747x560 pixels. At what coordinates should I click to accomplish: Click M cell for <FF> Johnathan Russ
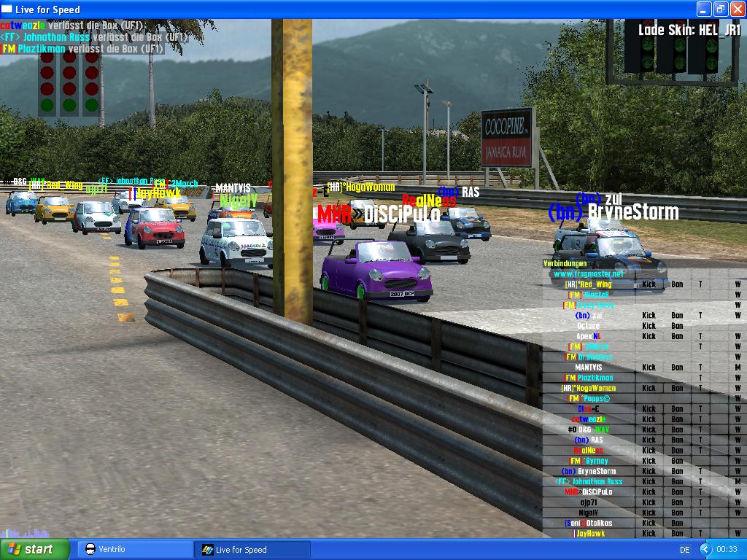[738, 481]
